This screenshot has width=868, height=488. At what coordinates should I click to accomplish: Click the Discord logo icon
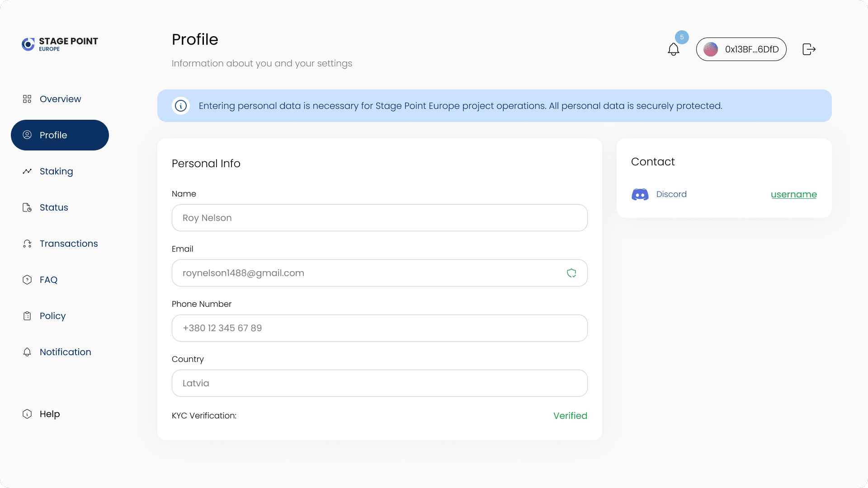pyautogui.click(x=640, y=194)
